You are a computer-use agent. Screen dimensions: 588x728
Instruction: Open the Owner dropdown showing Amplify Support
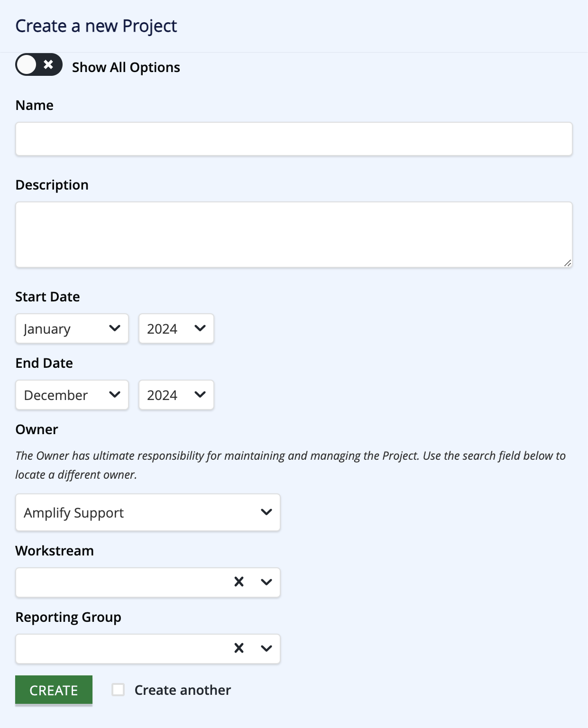click(142, 512)
